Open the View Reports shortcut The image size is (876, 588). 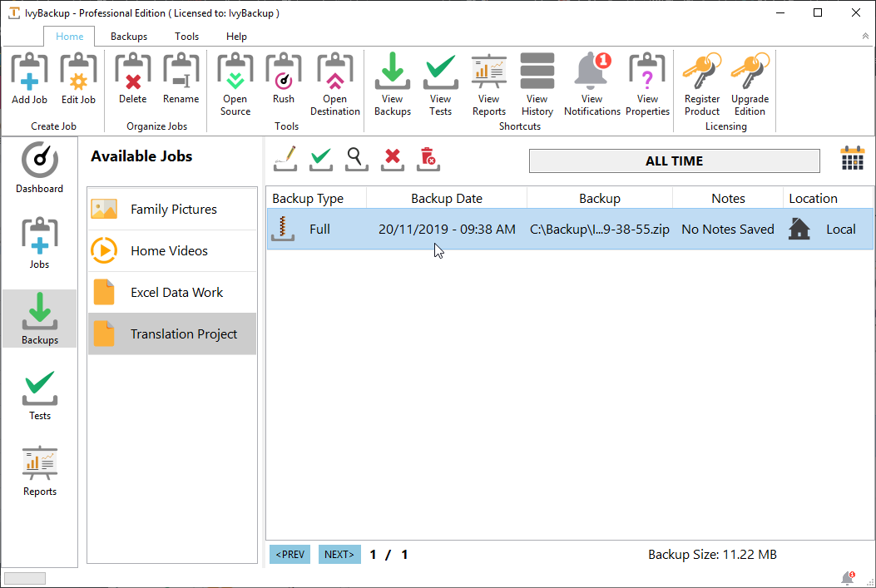[489, 84]
